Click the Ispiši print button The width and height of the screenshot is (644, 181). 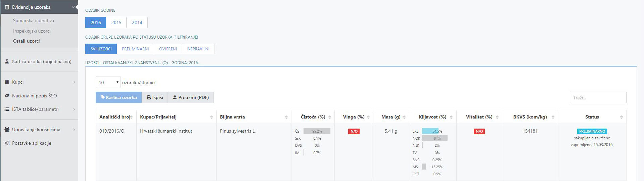pos(155,97)
